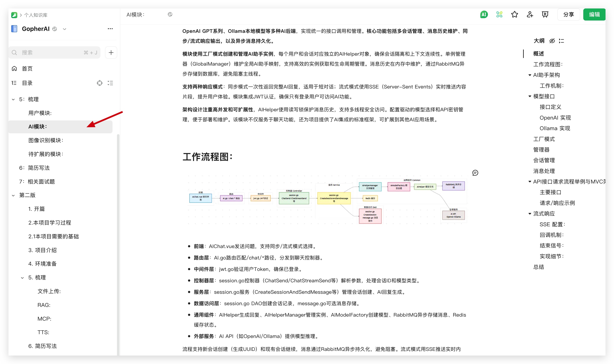The image size is (614, 364).
Task: Star this document as favorite
Action: click(514, 14)
